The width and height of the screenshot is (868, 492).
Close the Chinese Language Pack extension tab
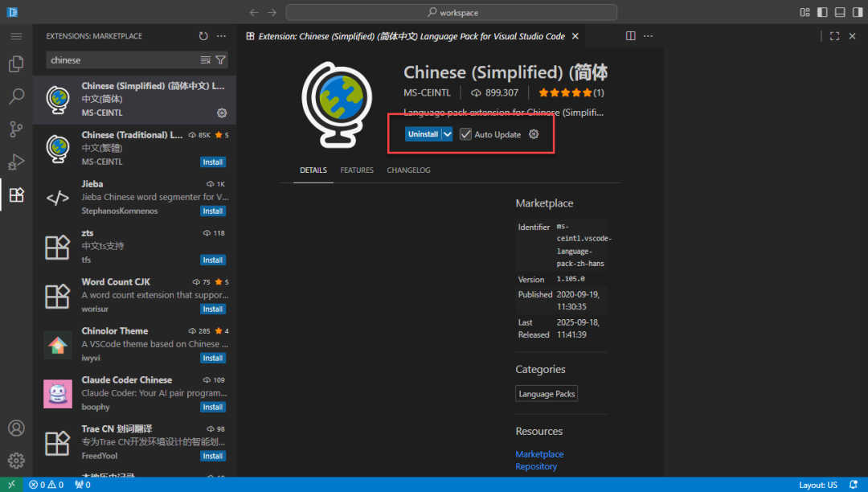point(575,36)
